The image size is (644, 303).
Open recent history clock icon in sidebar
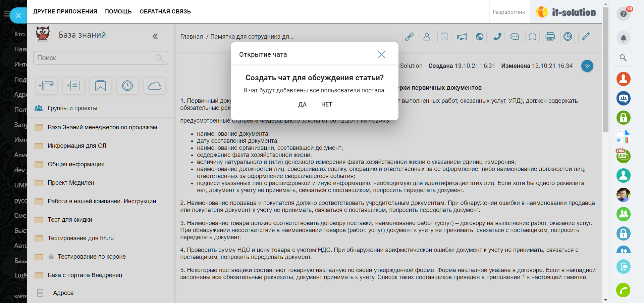[x=127, y=86]
